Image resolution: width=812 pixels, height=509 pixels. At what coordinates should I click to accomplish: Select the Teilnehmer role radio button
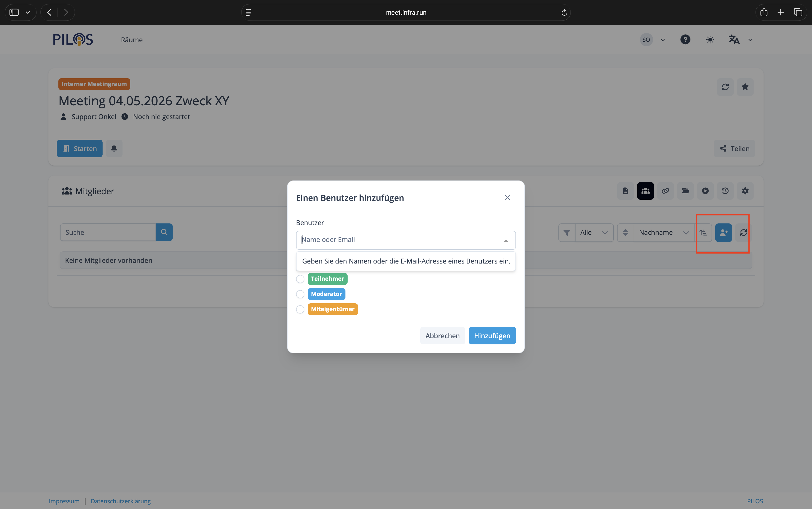coord(300,279)
